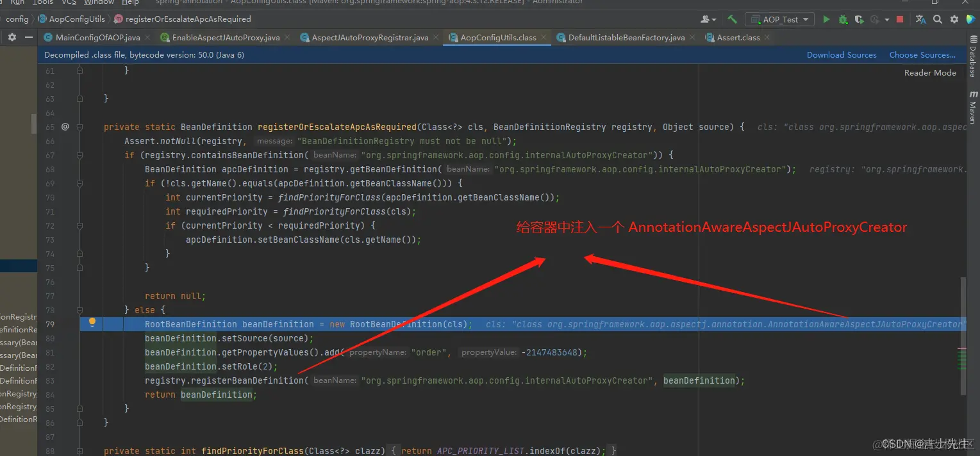The height and width of the screenshot is (456, 980).
Task: Hide the project panel with minus icon
Action: click(29, 38)
